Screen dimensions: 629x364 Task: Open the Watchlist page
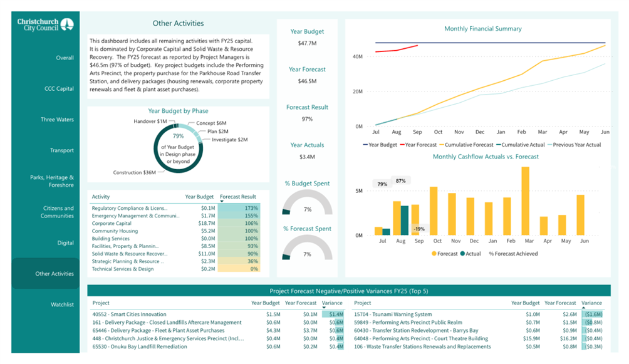(x=62, y=304)
